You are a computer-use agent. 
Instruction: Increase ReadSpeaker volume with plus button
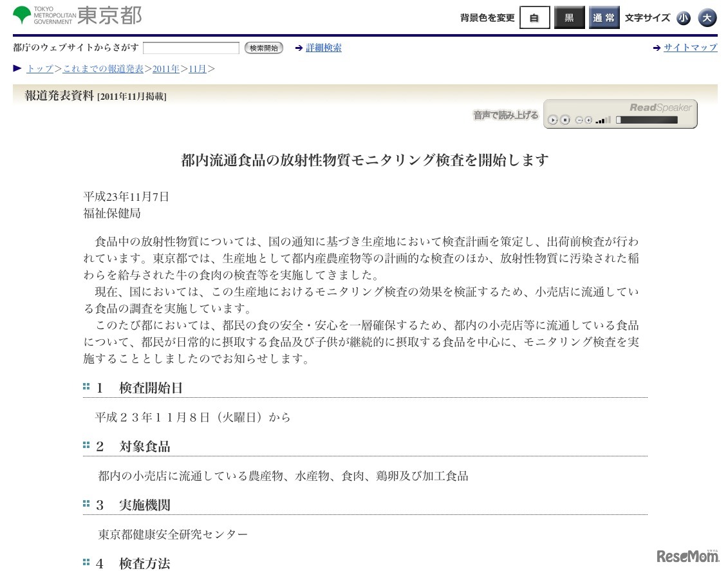[588, 120]
